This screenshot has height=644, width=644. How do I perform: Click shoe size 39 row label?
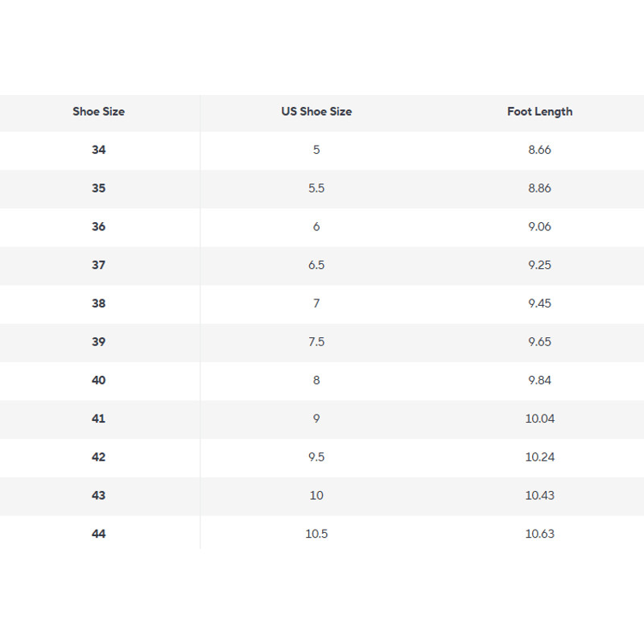tap(98, 342)
